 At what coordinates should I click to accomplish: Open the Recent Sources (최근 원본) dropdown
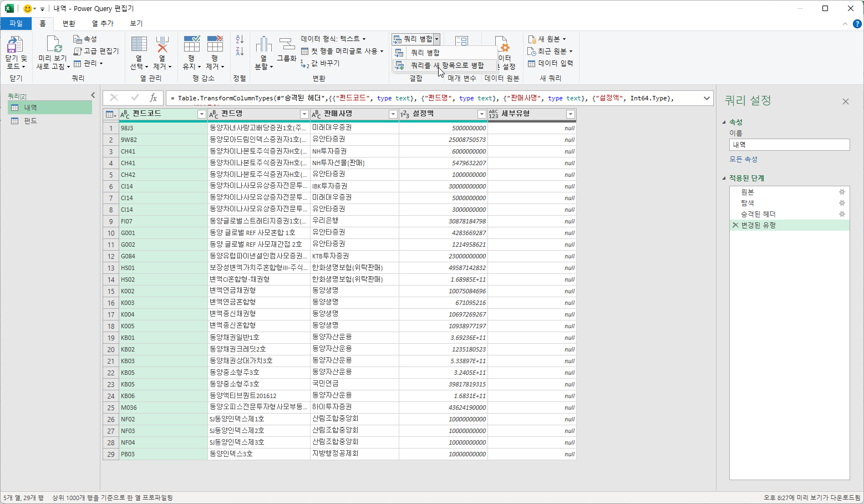550,51
